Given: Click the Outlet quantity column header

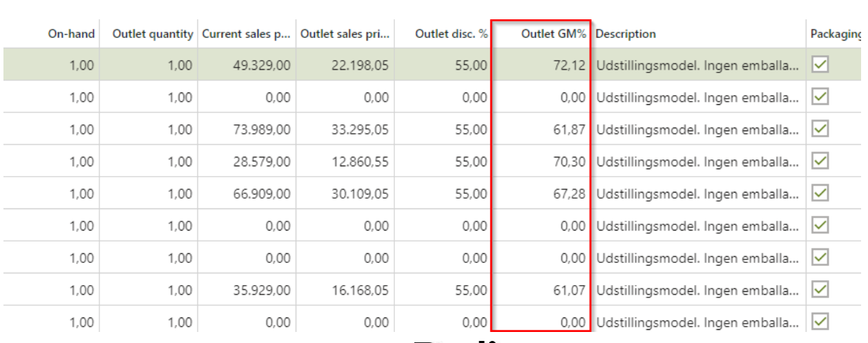Looking at the screenshot, I should 153,34.
